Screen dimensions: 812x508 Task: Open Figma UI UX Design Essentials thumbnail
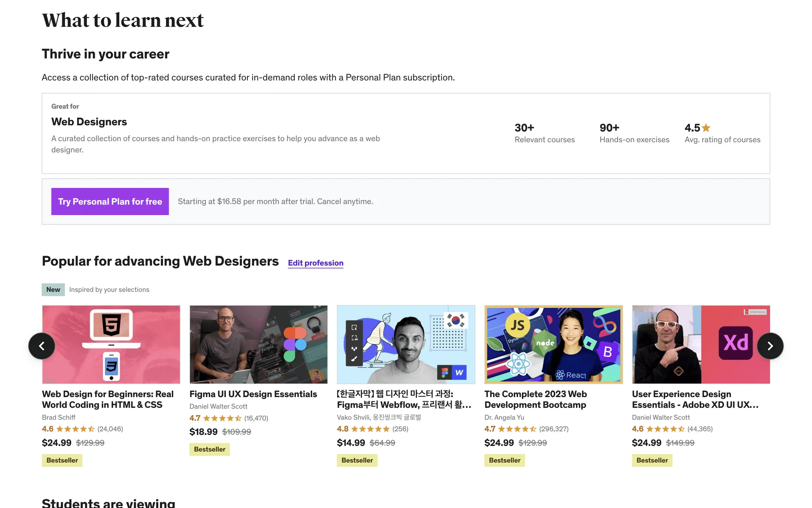coord(258,344)
